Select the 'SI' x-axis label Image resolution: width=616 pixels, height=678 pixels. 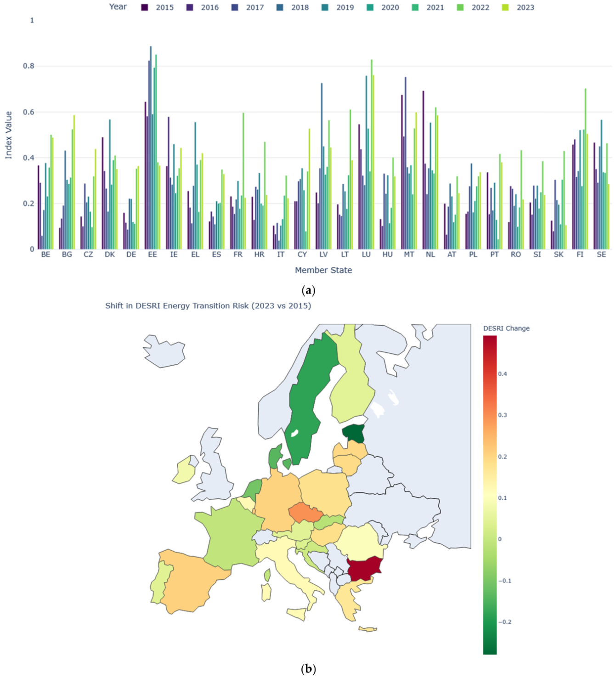pyautogui.click(x=537, y=254)
